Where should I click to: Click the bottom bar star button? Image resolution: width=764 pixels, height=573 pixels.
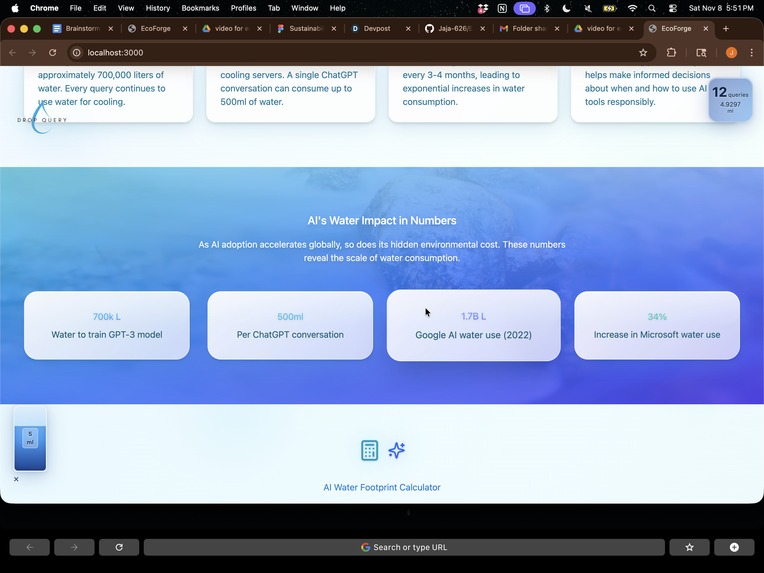pyautogui.click(x=689, y=547)
